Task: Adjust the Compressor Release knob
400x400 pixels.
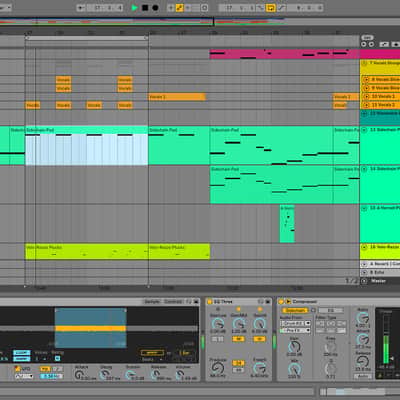Action: 363,361
